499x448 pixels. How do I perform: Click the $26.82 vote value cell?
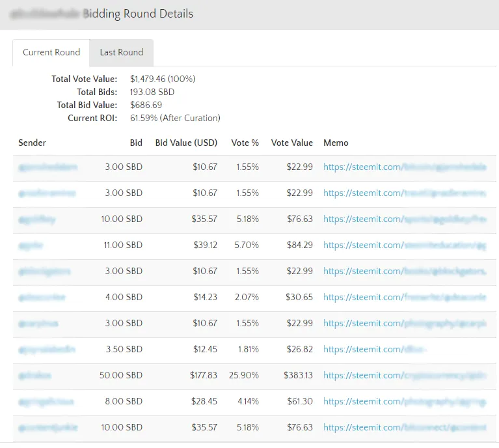pyautogui.click(x=300, y=349)
